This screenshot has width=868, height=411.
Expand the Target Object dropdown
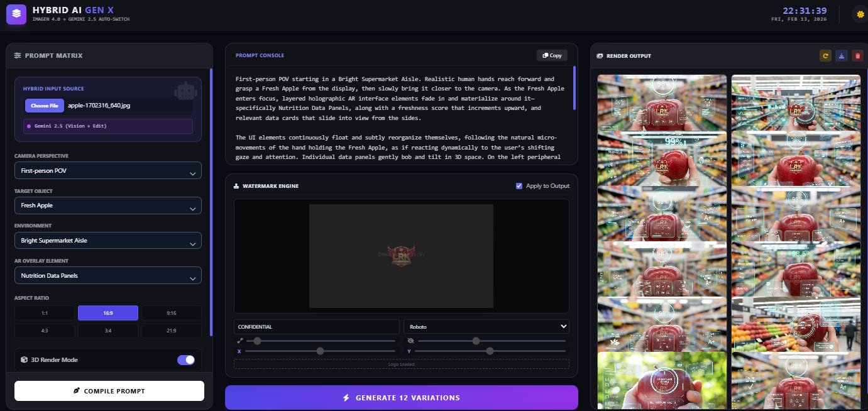tap(108, 205)
